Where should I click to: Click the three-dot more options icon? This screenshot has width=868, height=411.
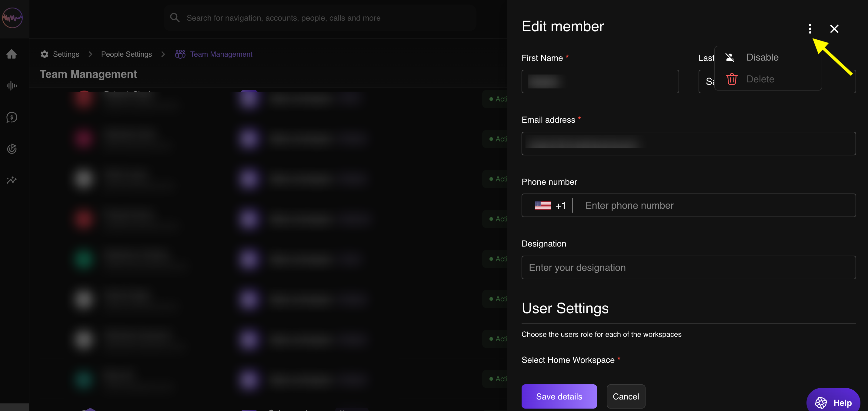point(810,28)
